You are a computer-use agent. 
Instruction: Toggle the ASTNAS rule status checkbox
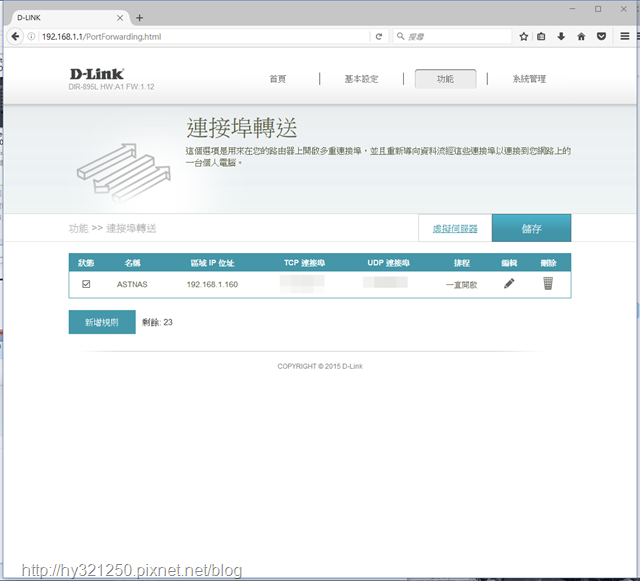(86, 284)
